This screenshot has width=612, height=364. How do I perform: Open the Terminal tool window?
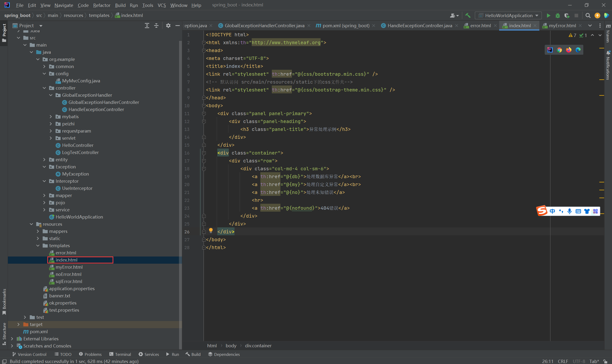[x=120, y=354]
